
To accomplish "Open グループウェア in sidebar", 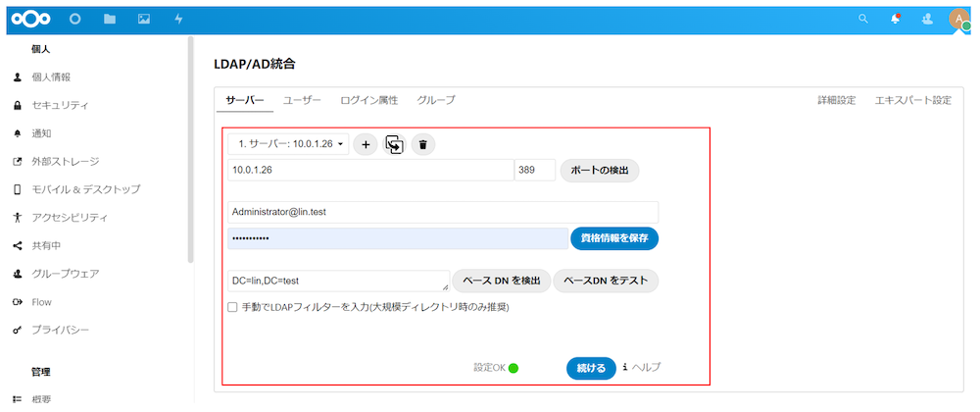I will click(66, 274).
